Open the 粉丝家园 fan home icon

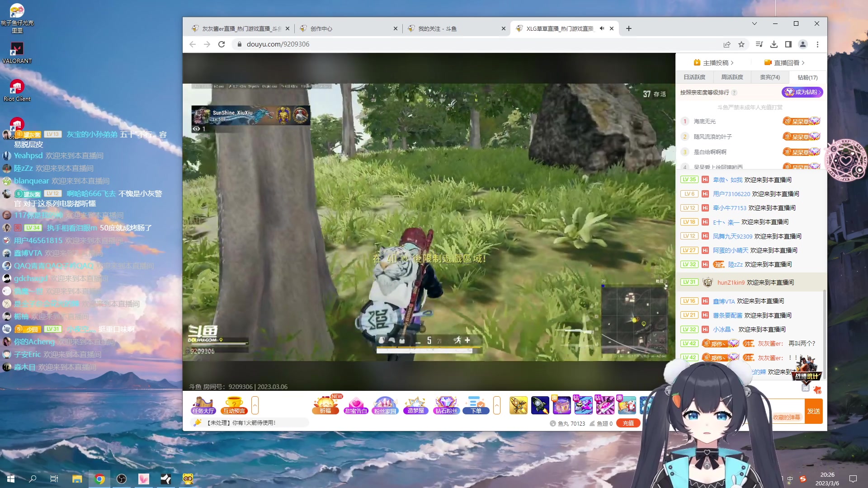(385, 405)
